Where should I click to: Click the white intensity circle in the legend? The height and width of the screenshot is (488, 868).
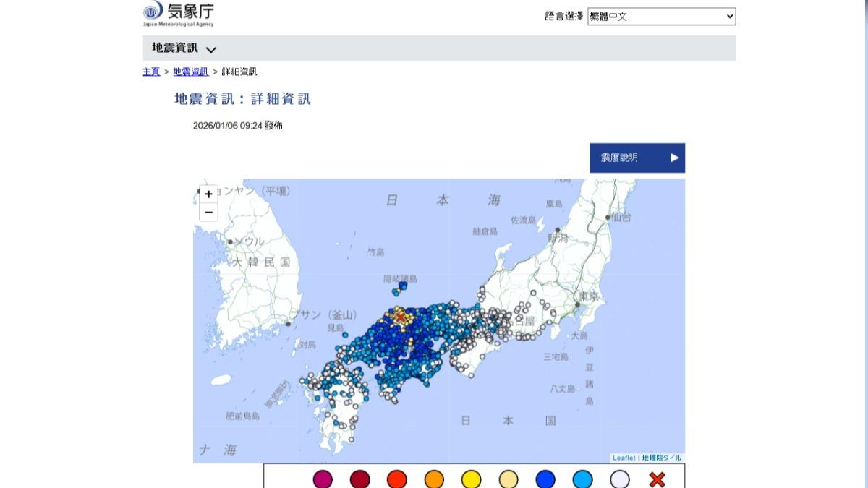(618, 479)
